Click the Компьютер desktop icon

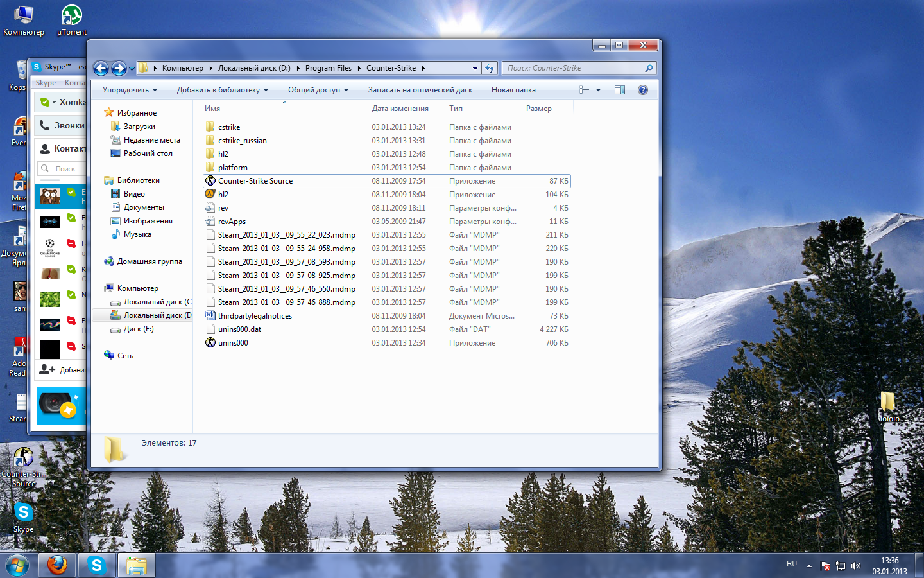24,20
